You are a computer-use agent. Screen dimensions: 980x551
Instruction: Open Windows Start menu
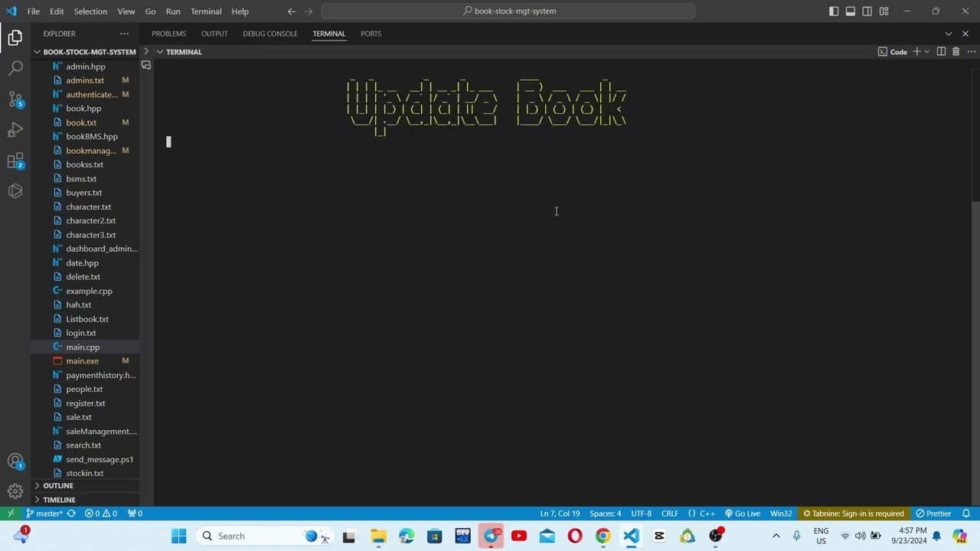pos(178,536)
